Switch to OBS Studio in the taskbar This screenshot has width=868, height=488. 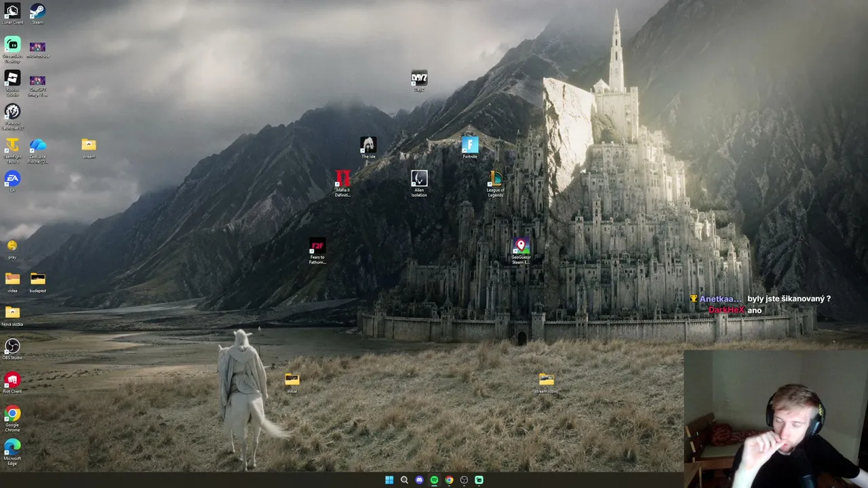coord(464,480)
